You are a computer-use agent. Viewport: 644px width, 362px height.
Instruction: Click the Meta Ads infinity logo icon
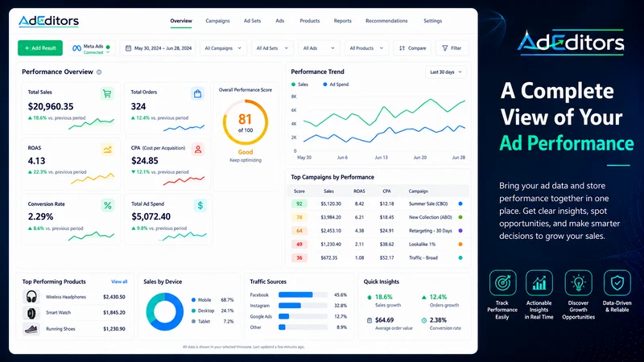point(76,48)
